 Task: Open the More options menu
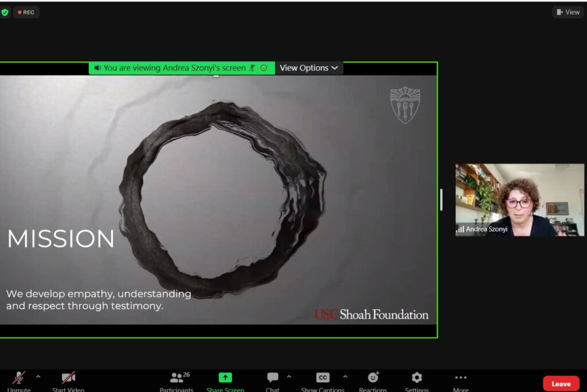[x=461, y=378]
